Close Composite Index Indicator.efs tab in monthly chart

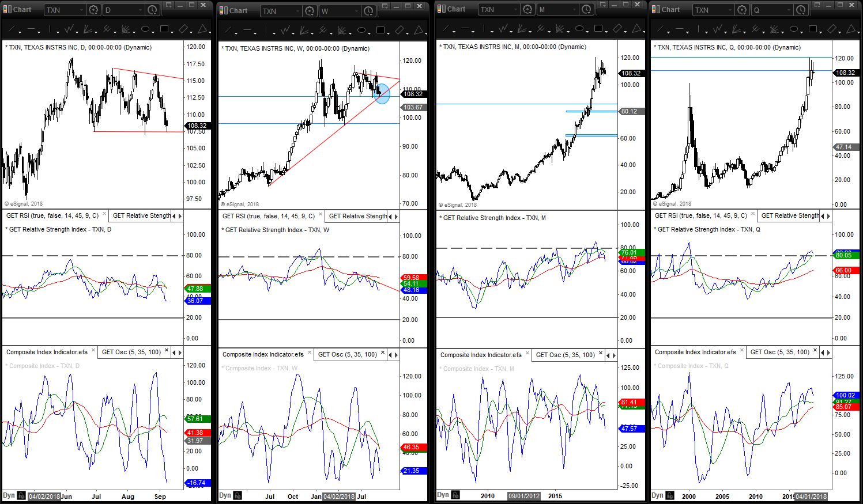tap(527, 353)
